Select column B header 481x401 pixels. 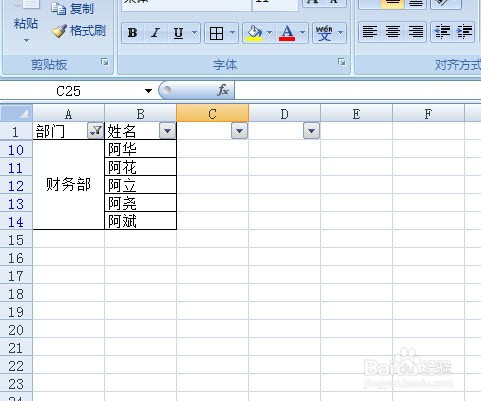point(141,113)
